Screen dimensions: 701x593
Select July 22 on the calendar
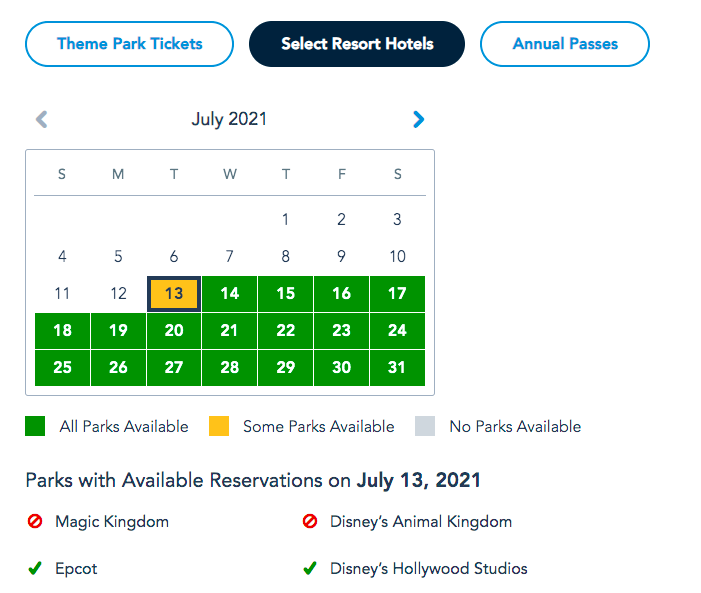286,331
